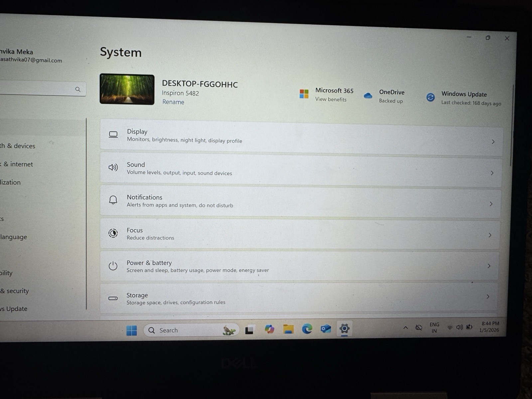Open the Windows Start menu
The width and height of the screenshot is (532, 399).
tap(132, 330)
